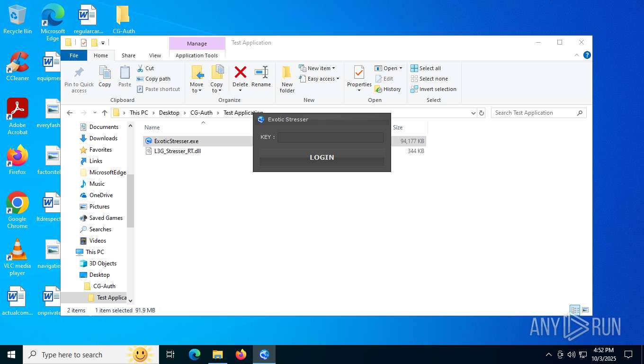Select Documents in navigation pane
The width and height of the screenshot is (644, 364).
click(x=104, y=127)
